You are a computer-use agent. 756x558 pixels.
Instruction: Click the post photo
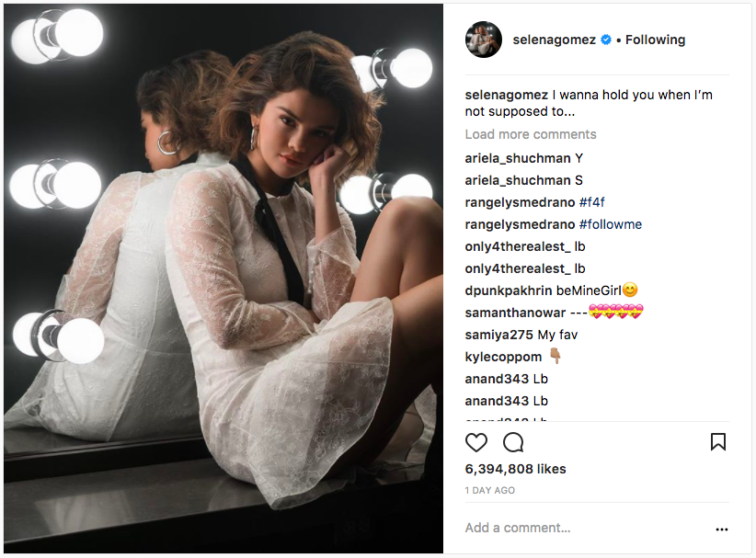[223, 279]
